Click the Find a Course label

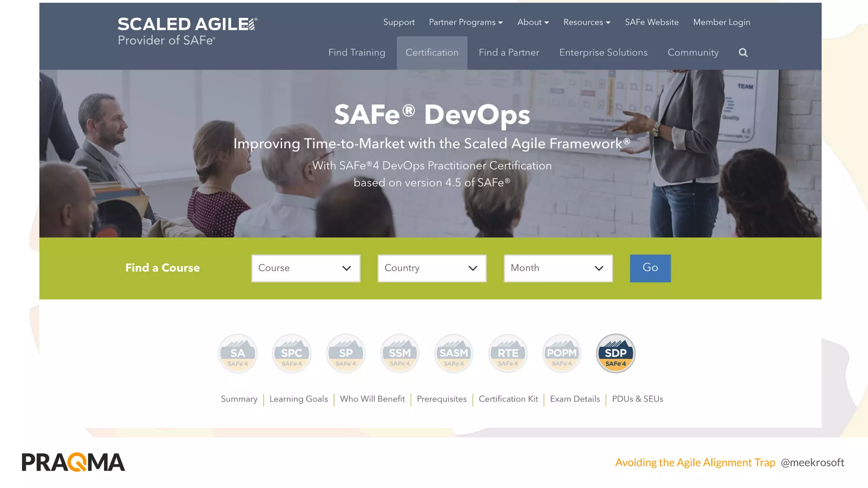162,268
